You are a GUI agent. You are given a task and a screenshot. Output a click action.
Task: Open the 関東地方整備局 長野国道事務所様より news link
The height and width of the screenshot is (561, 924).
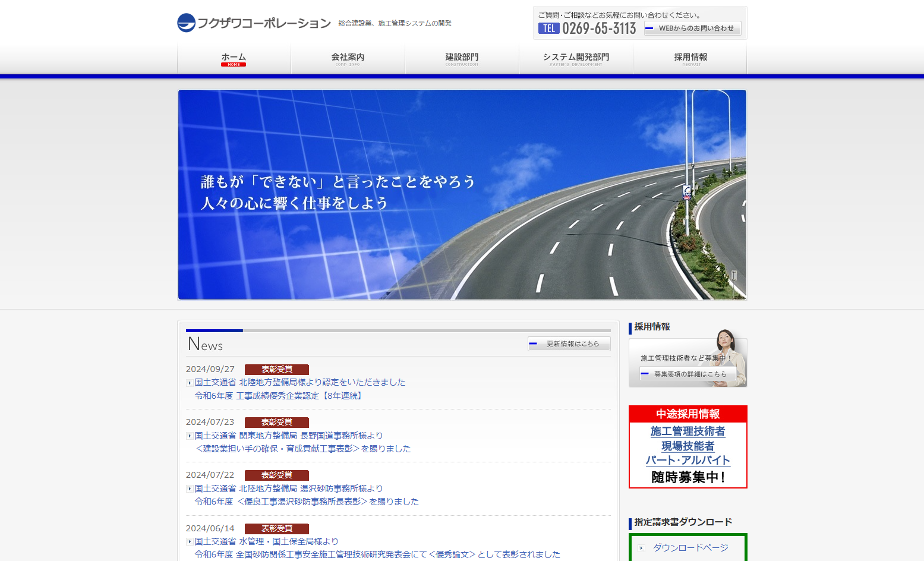289,436
